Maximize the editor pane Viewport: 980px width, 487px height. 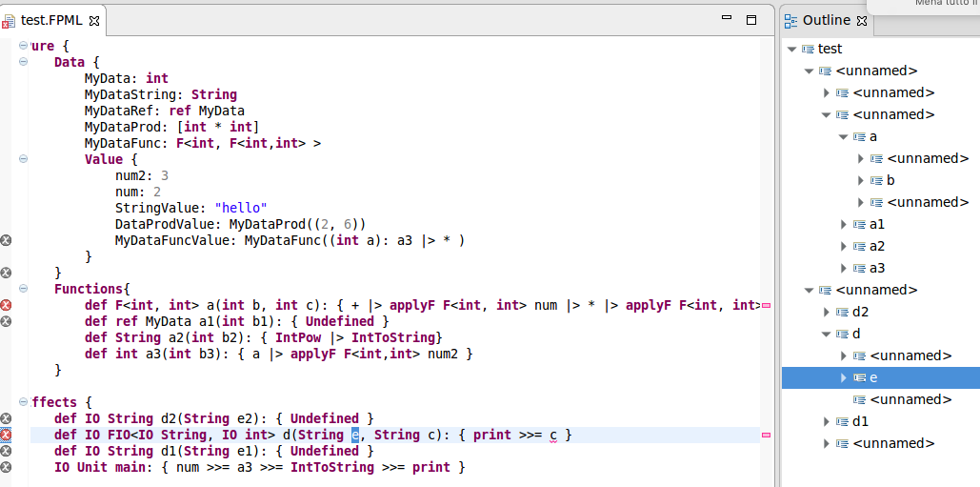coord(751,19)
